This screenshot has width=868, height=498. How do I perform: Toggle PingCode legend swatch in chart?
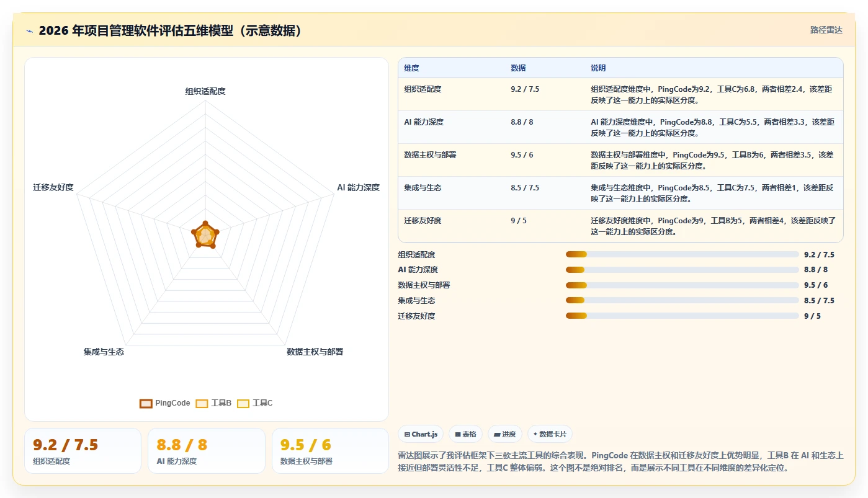146,403
